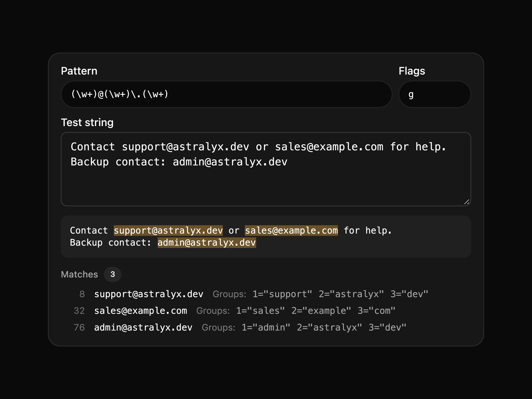Click group 1="admin" value
The width and height of the screenshot is (532, 399).
(266, 327)
